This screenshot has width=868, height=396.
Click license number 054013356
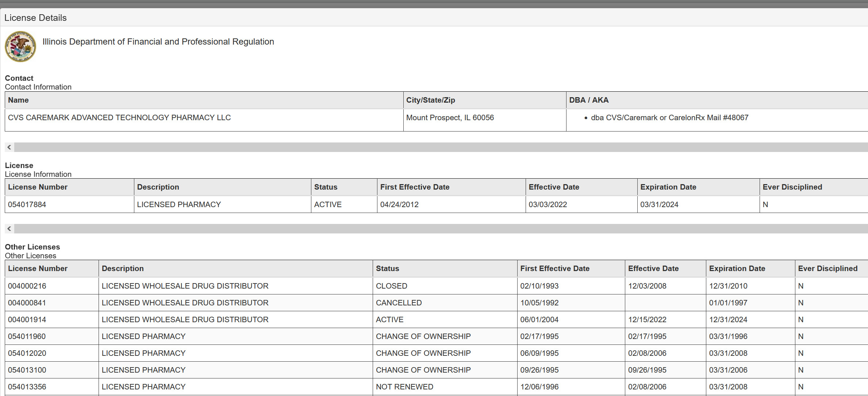pyautogui.click(x=27, y=387)
